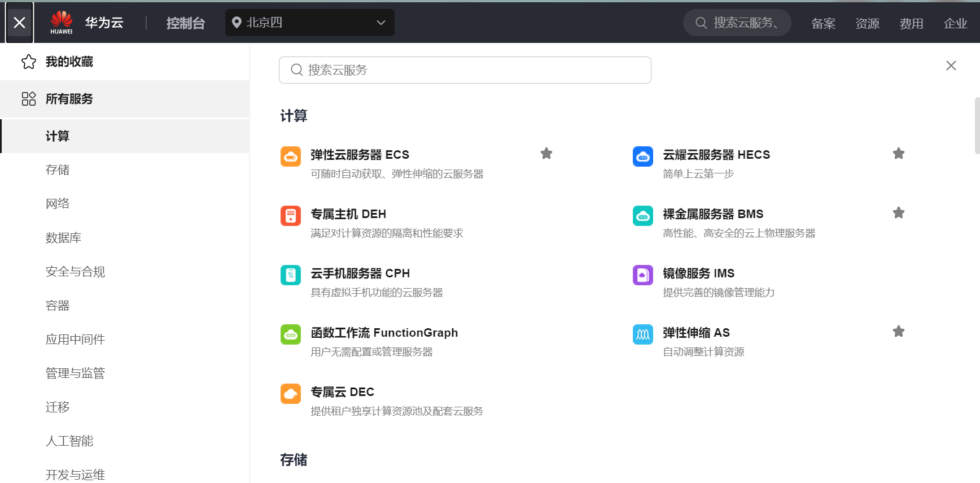980x483 pixels.
Task: Open the 企业 menu
Action: pyautogui.click(x=955, y=23)
